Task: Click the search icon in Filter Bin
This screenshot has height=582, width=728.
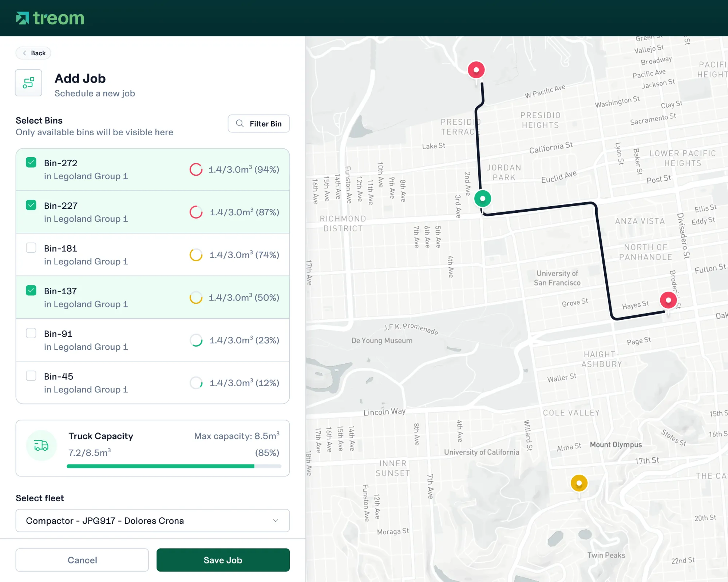Action: coord(240,123)
